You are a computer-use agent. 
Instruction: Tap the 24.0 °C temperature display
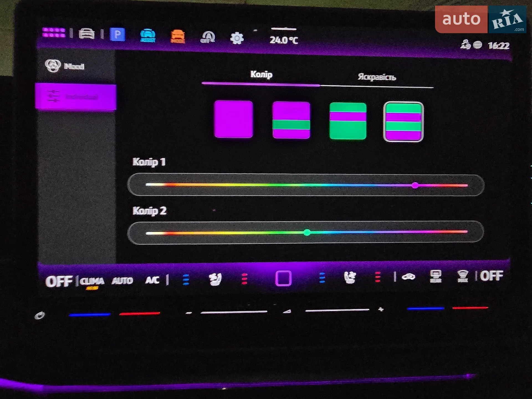tap(284, 40)
